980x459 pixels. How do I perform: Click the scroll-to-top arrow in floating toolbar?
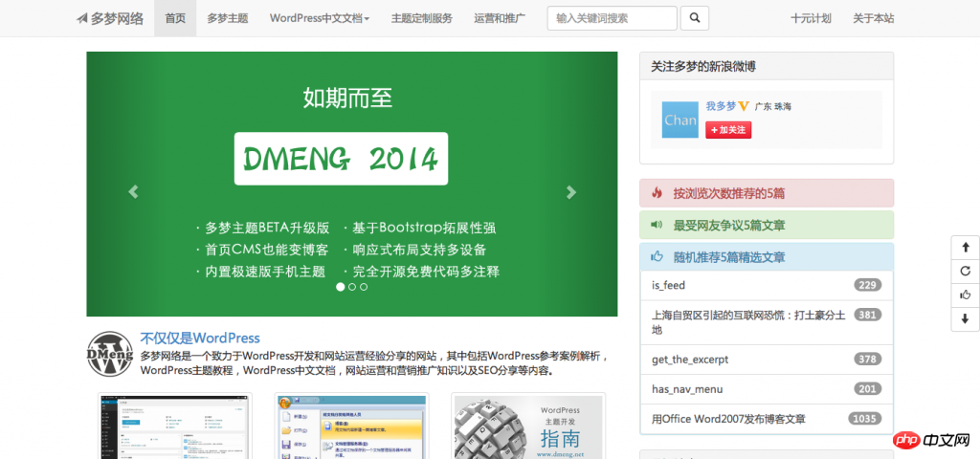click(965, 247)
